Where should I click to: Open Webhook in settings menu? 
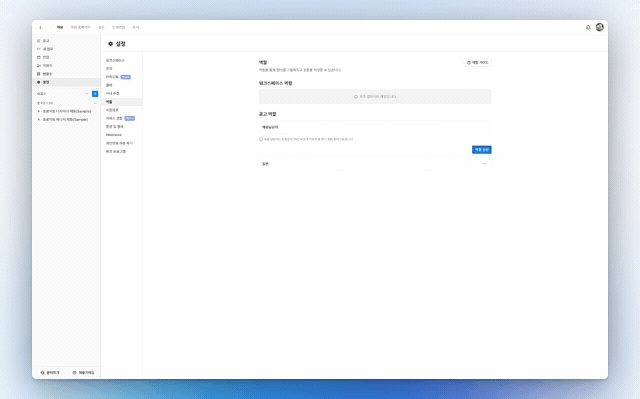pyautogui.click(x=114, y=135)
